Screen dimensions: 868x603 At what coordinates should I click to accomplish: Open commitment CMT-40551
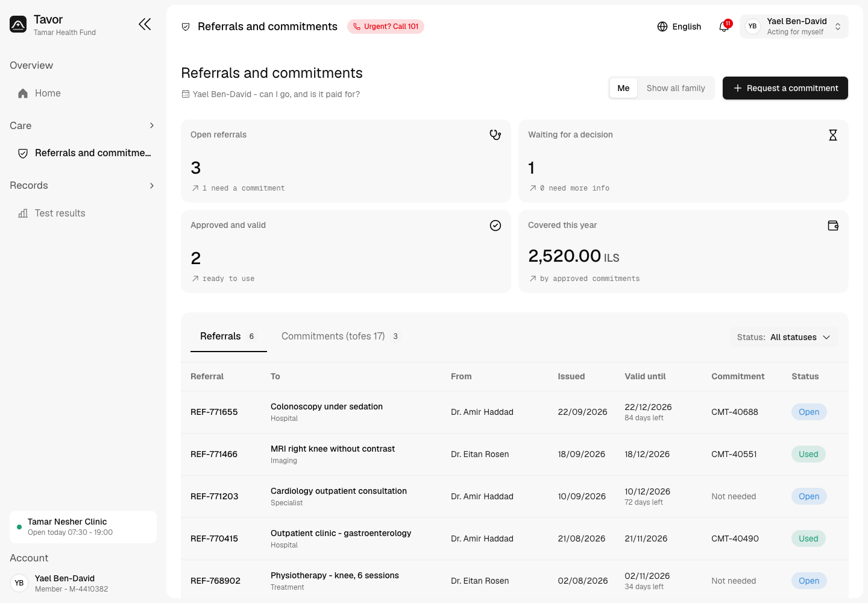(x=734, y=455)
